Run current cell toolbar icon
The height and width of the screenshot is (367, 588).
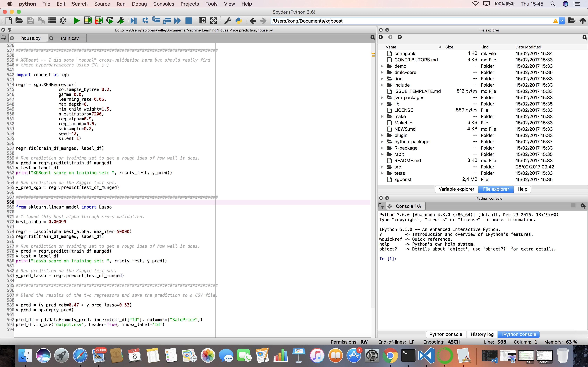coord(88,21)
